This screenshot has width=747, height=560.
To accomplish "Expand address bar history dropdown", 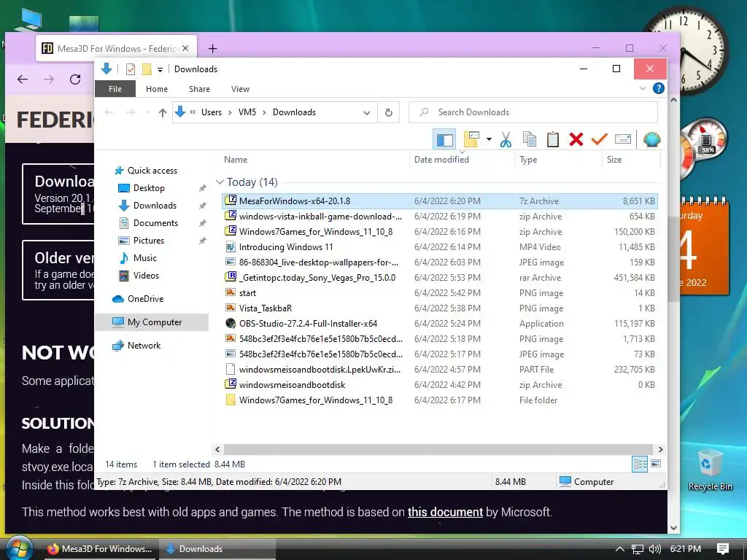I will (366, 113).
